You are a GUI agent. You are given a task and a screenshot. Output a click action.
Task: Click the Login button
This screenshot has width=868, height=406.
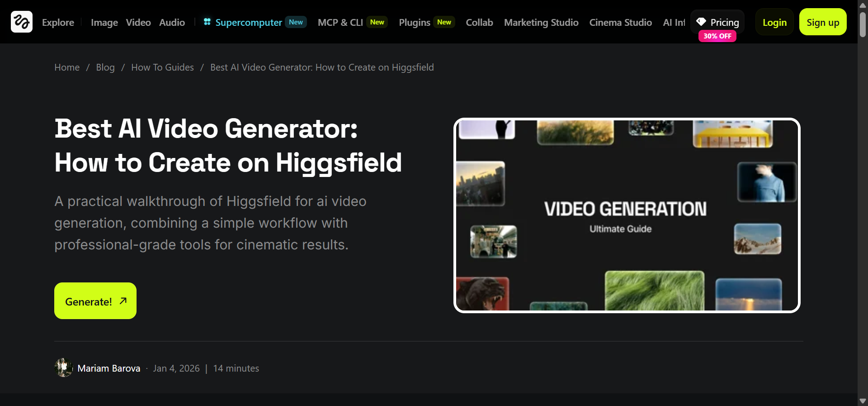[774, 22]
